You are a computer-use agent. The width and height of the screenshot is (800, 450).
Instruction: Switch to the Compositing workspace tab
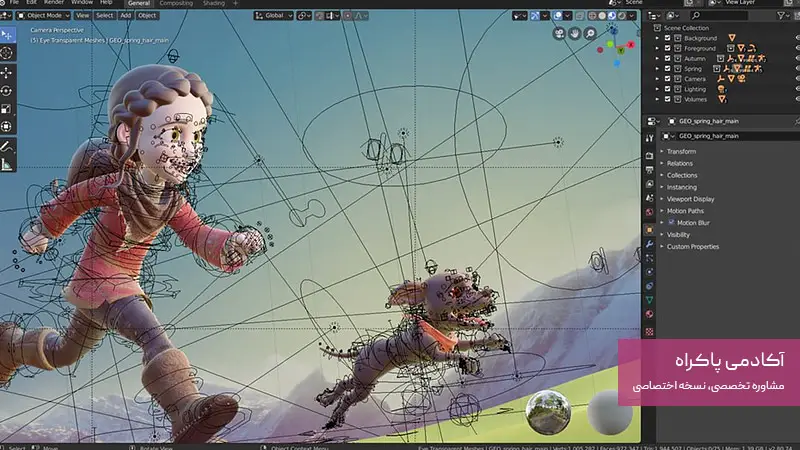[175, 3]
